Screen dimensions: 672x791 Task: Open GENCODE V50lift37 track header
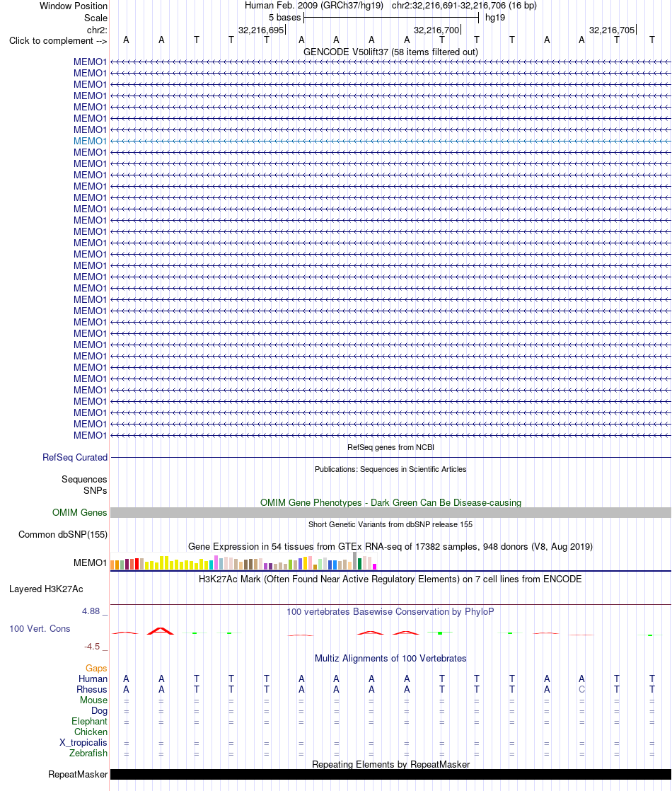390,52
